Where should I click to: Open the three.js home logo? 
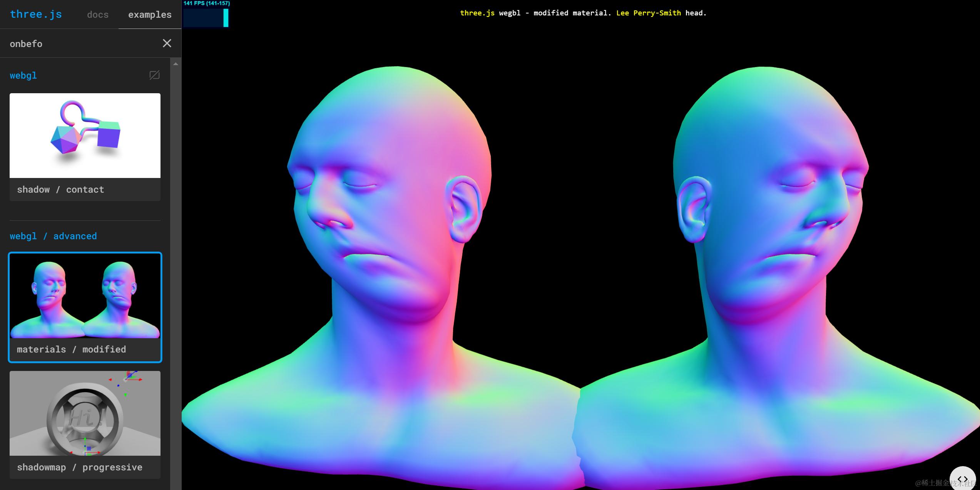[x=36, y=14]
